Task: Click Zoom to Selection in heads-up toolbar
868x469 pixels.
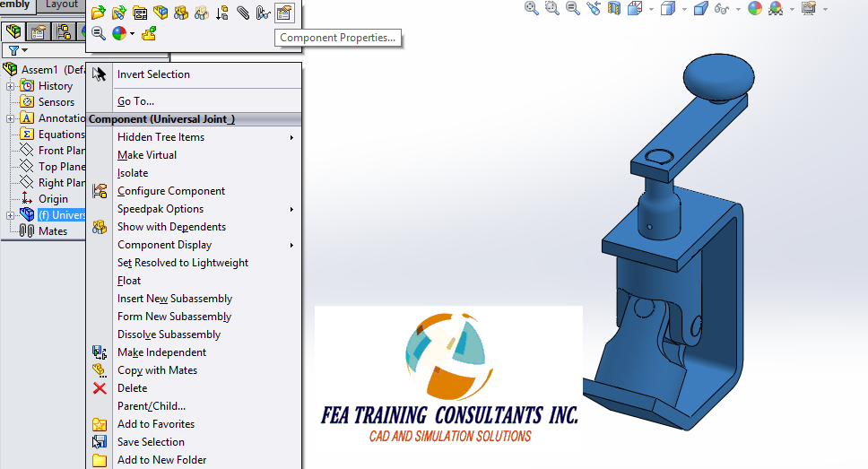Action: click(572, 8)
